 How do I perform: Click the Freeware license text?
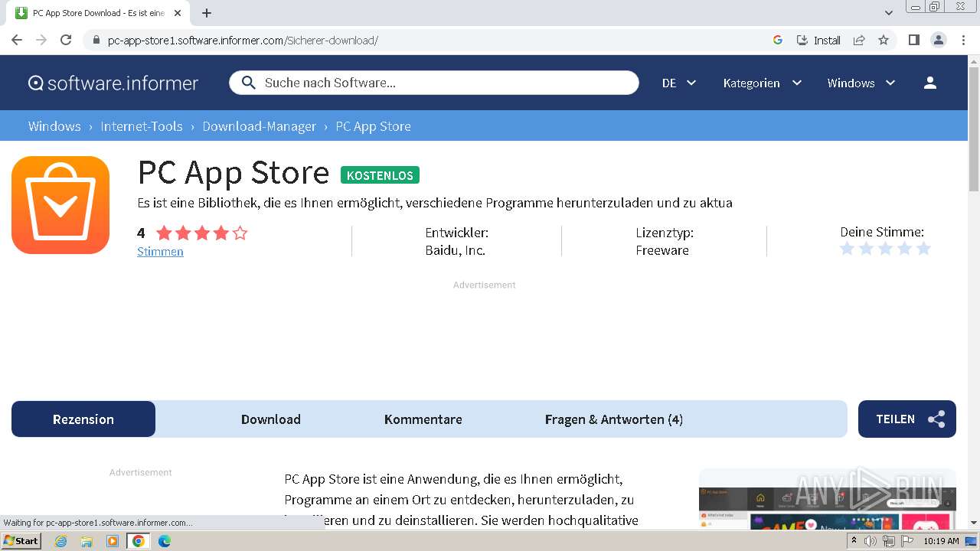click(x=662, y=250)
